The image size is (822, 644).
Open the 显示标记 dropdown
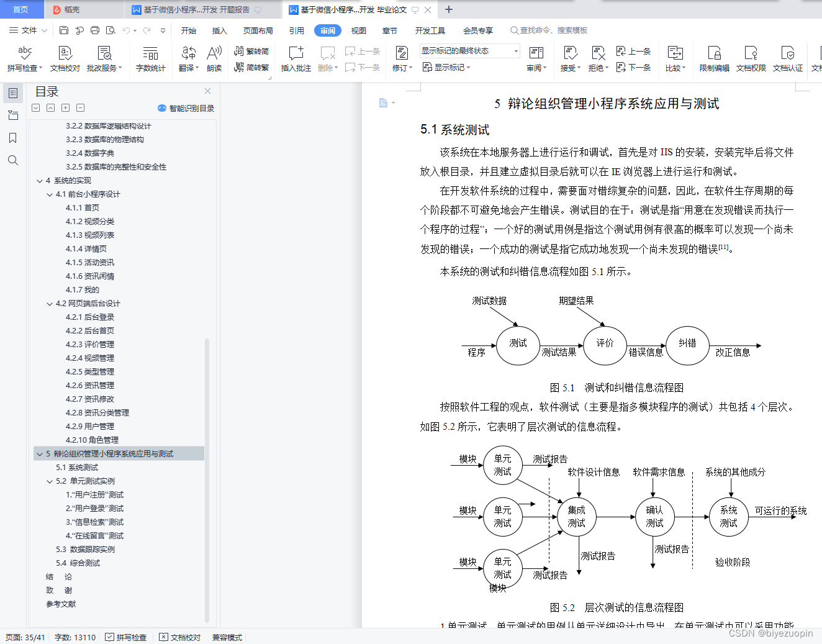point(446,67)
